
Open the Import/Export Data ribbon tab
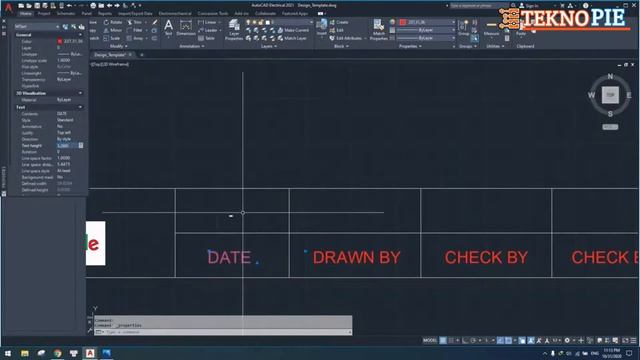point(135,13)
